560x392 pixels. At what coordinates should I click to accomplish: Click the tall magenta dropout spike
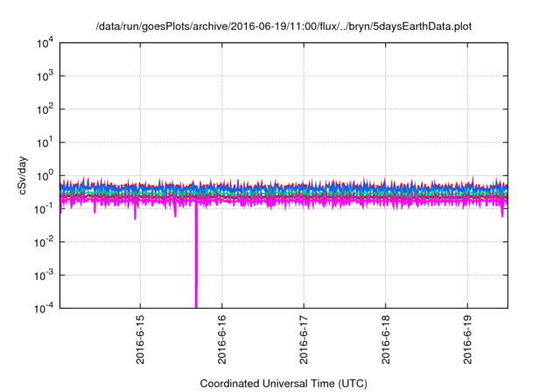pos(196,255)
